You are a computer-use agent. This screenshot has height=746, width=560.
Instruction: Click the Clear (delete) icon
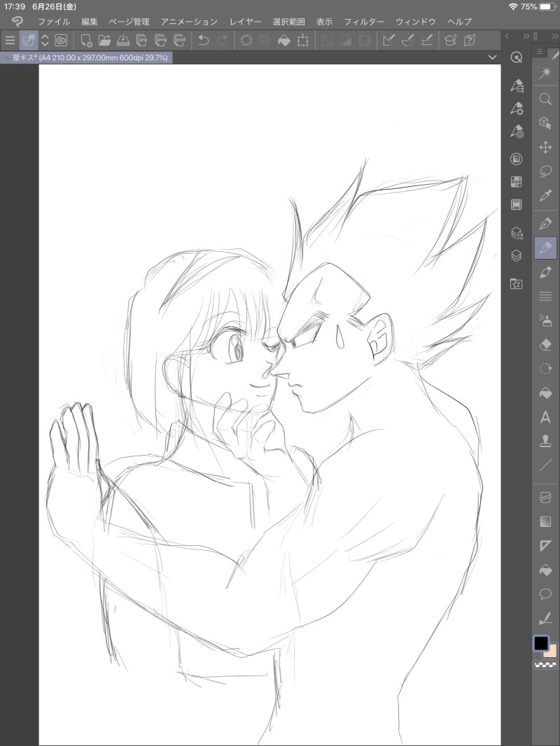(246, 41)
